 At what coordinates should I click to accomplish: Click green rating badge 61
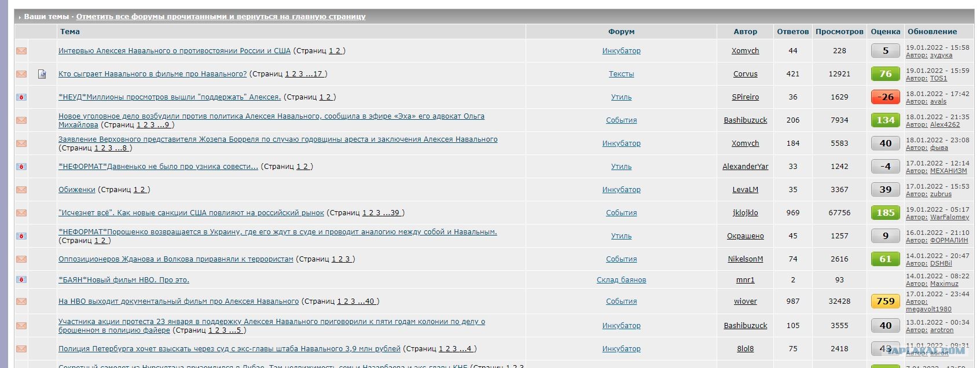click(x=886, y=259)
